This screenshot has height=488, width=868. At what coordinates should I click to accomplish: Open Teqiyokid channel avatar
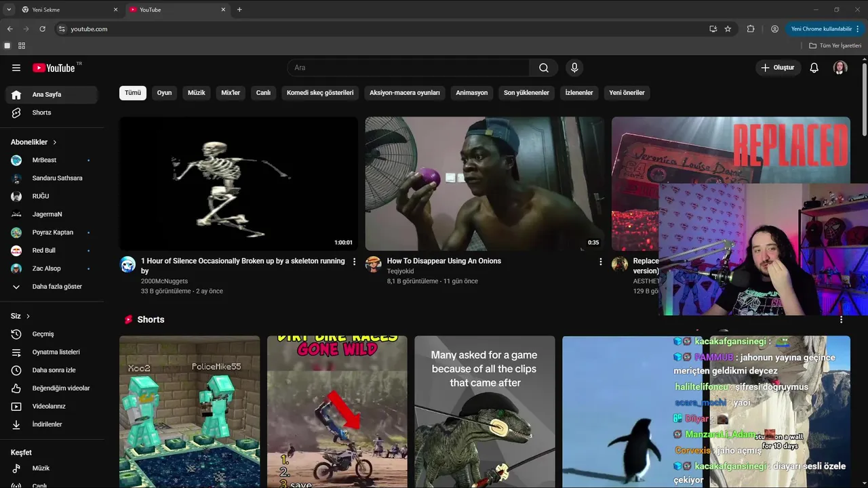point(374,264)
